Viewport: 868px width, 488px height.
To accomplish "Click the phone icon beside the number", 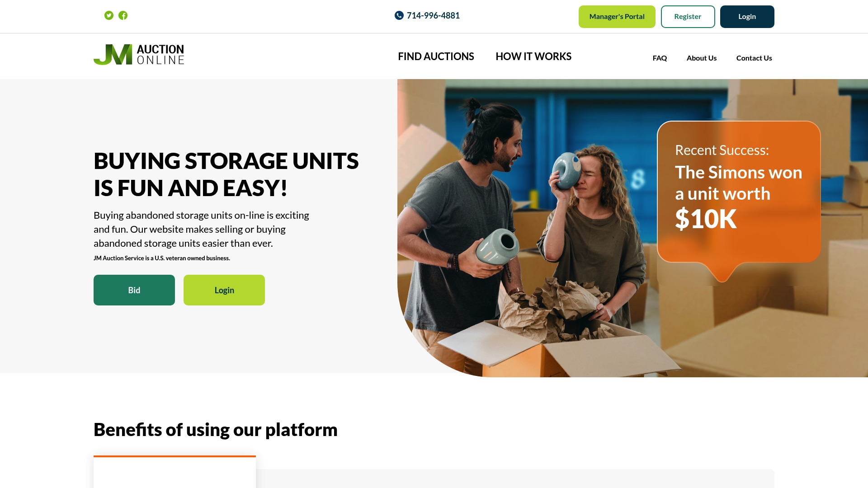I will coord(399,15).
